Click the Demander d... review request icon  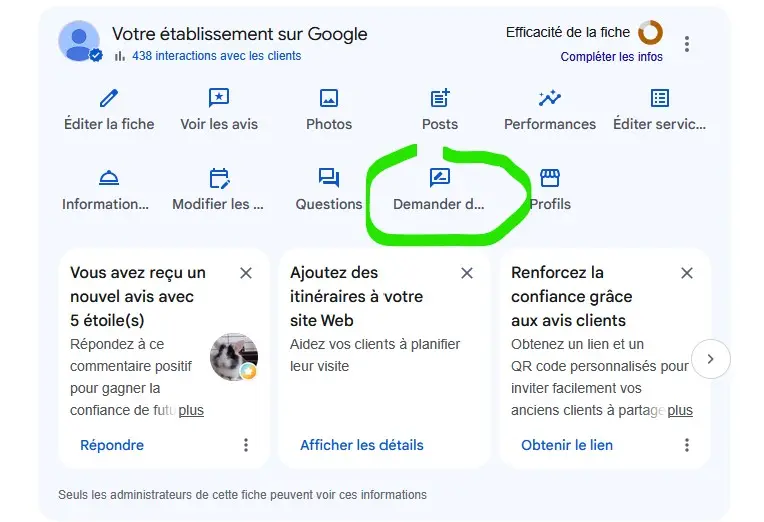[x=439, y=177]
